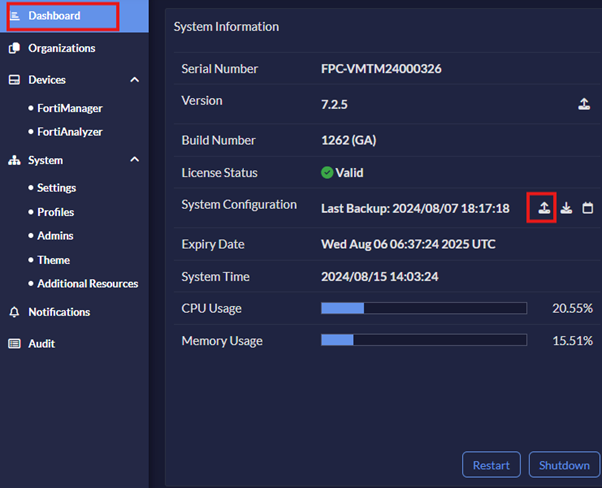Click the Audit icon in sidebar
This screenshot has width=602, height=488.
pos(14,344)
